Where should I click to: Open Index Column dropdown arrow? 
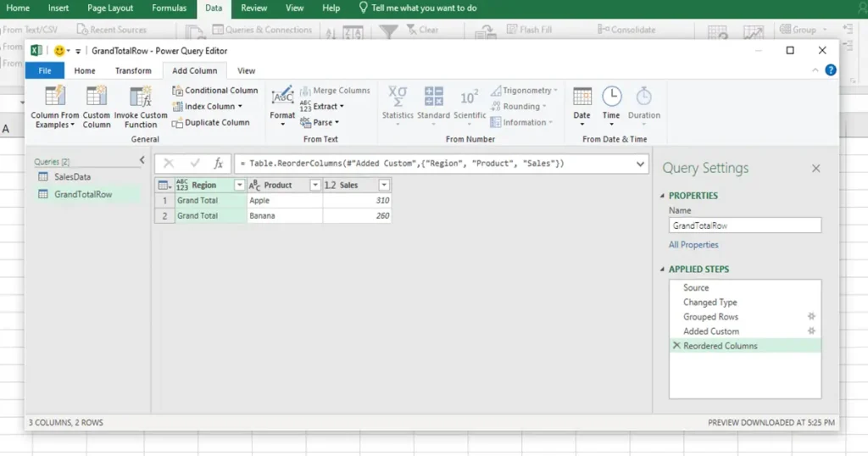240,106
